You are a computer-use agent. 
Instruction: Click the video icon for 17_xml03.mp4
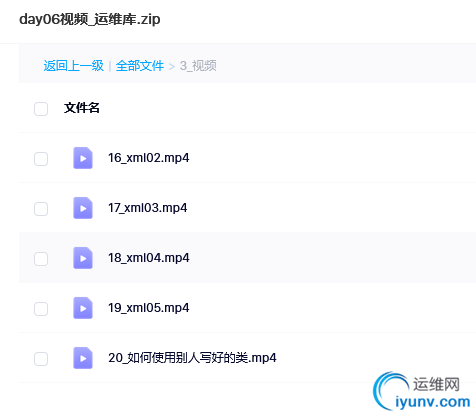coord(83,208)
